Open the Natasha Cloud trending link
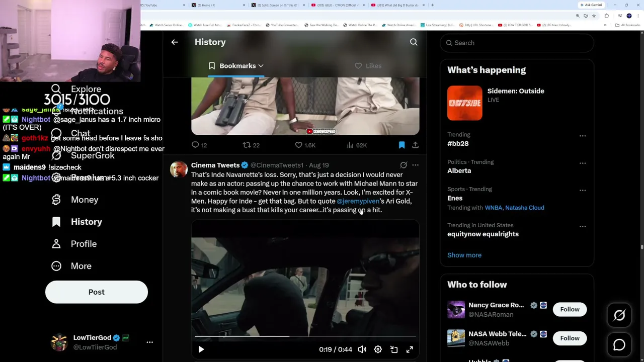Viewport: 644px width, 362px height. click(x=524, y=208)
